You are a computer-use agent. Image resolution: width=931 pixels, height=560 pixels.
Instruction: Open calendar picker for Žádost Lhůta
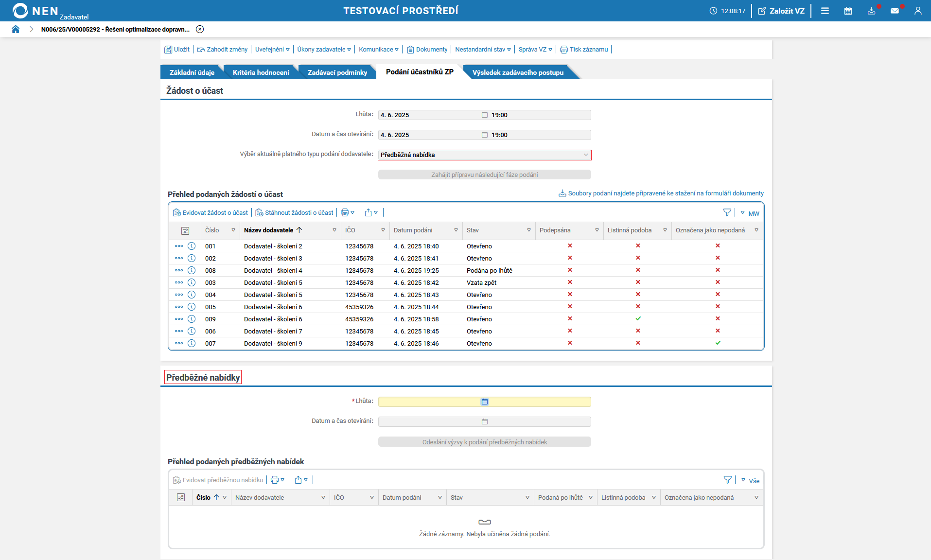click(x=485, y=115)
